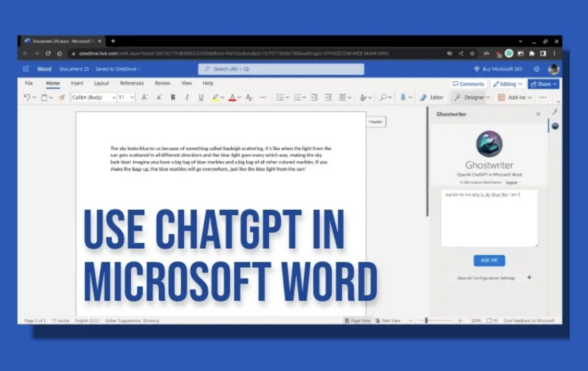The image size is (588, 371).
Task: Expand the Paste options arrow
Action: pyautogui.click(x=51, y=98)
